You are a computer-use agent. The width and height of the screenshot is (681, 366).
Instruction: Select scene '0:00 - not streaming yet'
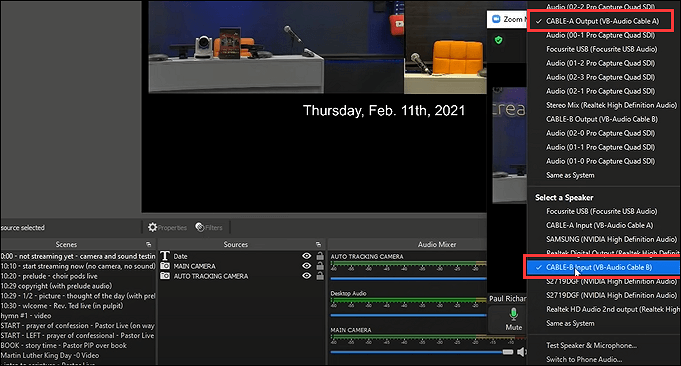pos(78,256)
